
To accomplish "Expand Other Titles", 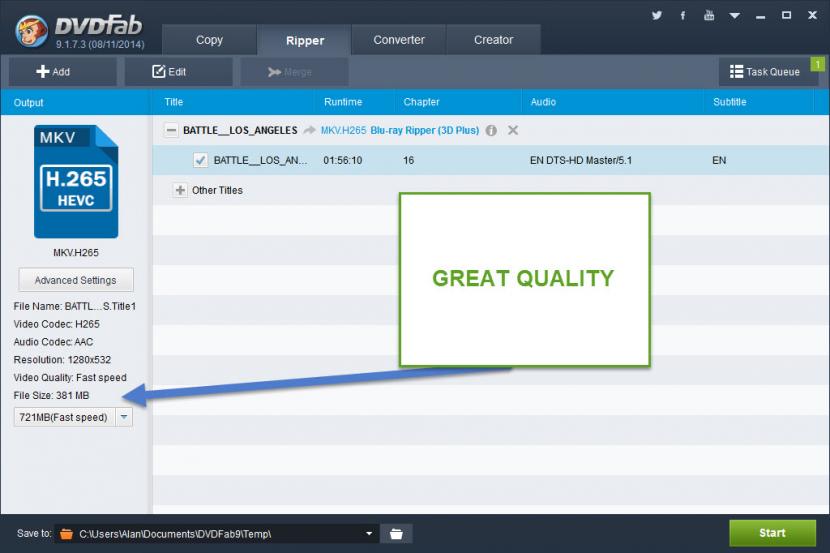I will (x=180, y=190).
